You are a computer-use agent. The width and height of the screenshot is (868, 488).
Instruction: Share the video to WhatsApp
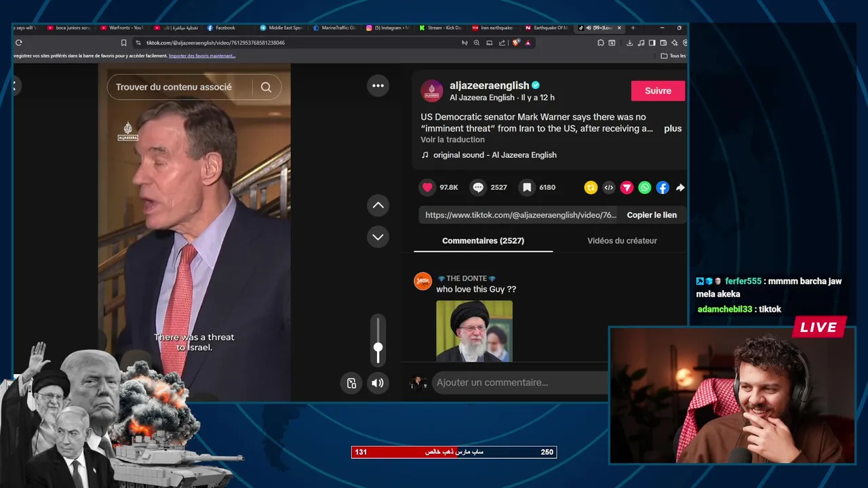(x=645, y=188)
